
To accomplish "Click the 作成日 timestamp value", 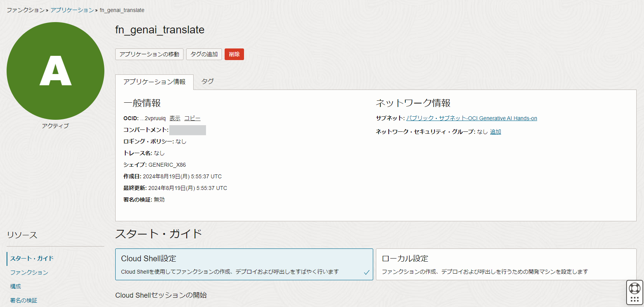I will (182, 176).
